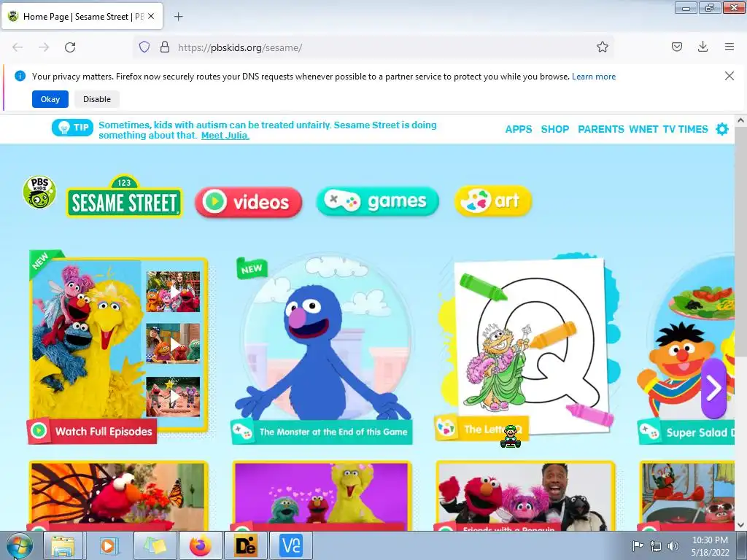Close the Sesame Street tab
This screenshot has width=747, height=560.
click(151, 16)
